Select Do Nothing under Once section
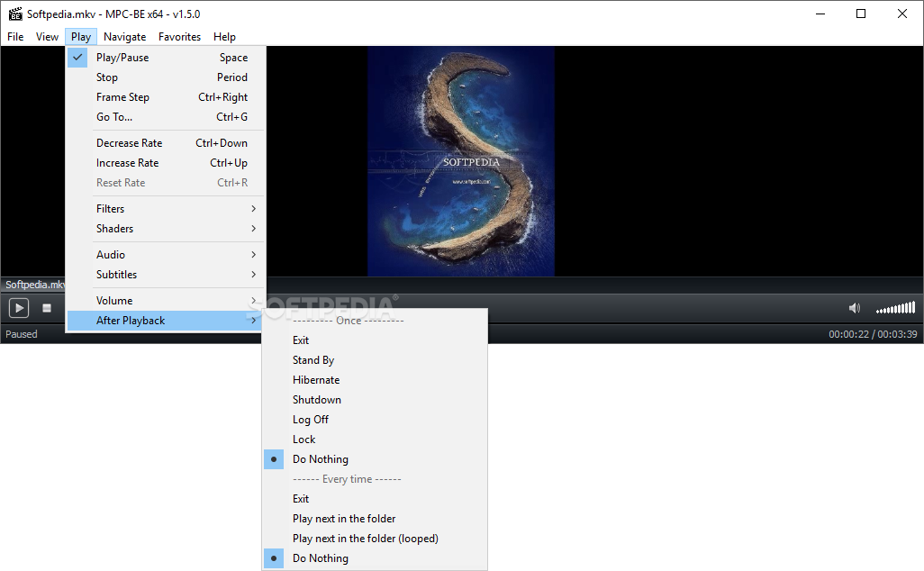 pos(375,459)
